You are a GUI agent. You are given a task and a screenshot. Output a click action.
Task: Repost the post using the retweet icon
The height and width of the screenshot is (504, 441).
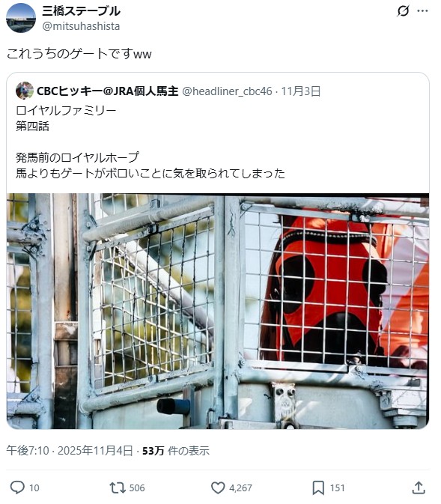click(x=118, y=488)
